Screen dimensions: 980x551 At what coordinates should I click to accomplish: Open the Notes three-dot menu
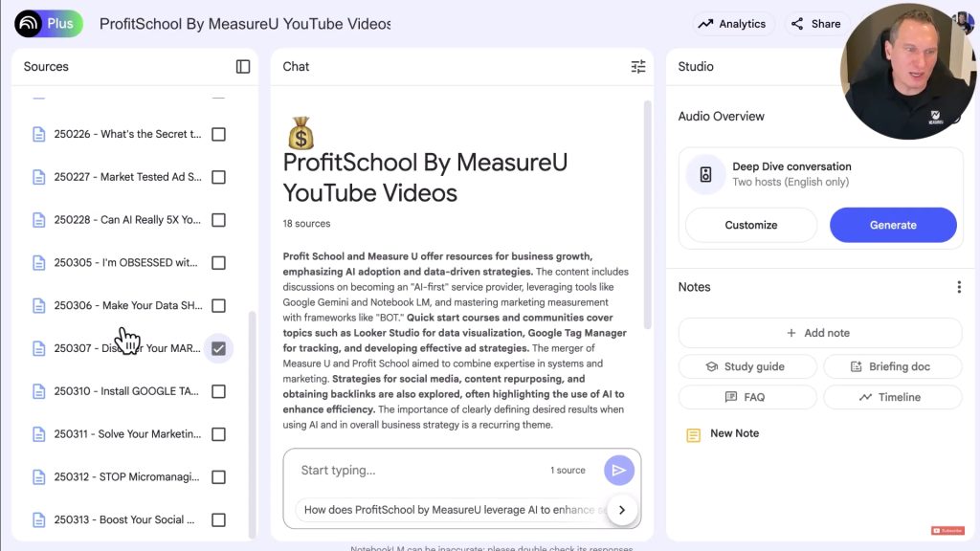(959, 287)
